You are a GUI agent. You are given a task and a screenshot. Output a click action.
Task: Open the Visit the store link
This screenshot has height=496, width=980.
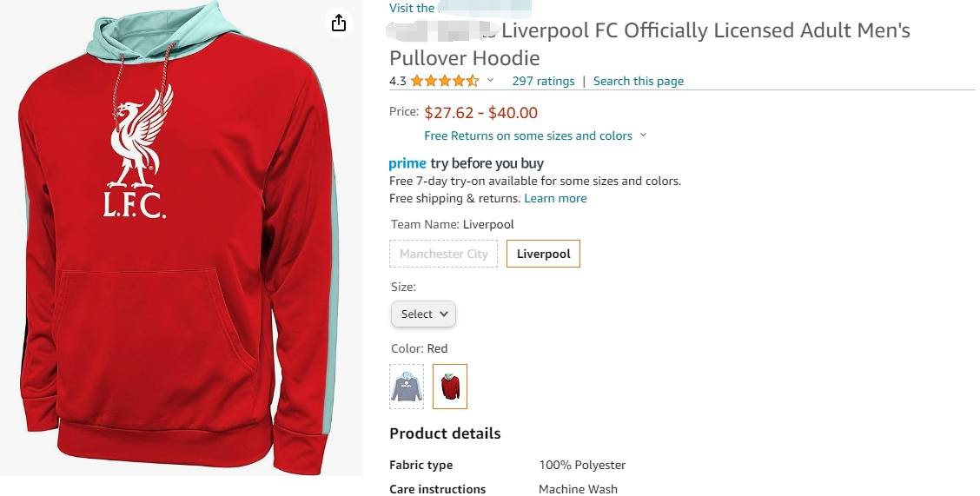pos(412,8)
